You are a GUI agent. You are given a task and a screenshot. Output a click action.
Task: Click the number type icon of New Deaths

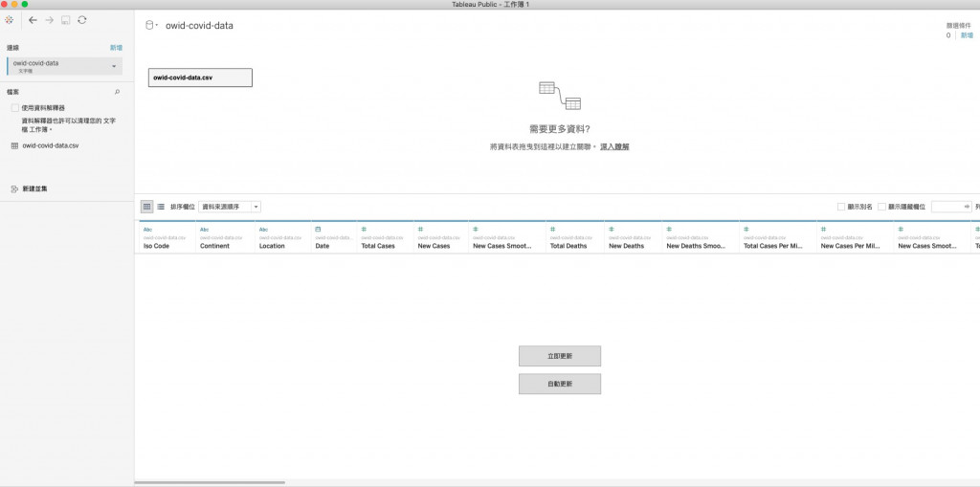tap(612, 230)
